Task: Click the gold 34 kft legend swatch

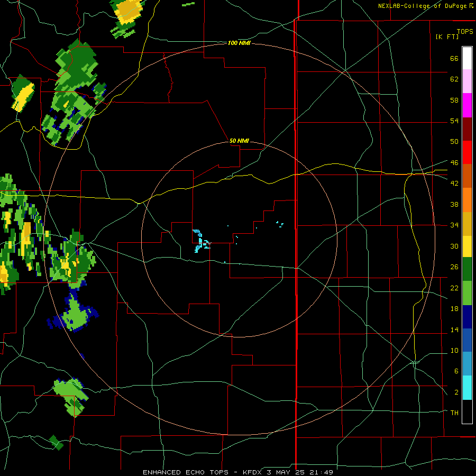Action: [467, 224]
